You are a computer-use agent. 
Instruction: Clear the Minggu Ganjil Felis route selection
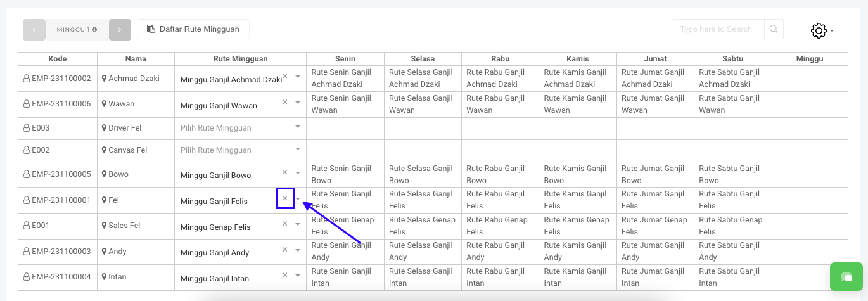point(284,199)
